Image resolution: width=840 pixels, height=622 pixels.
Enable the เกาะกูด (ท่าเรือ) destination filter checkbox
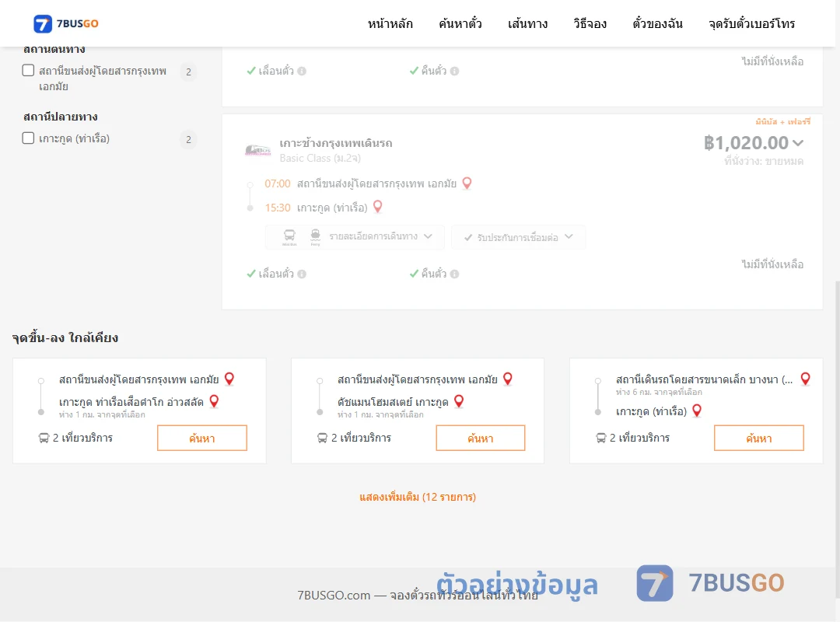click(x=29, y=138)
